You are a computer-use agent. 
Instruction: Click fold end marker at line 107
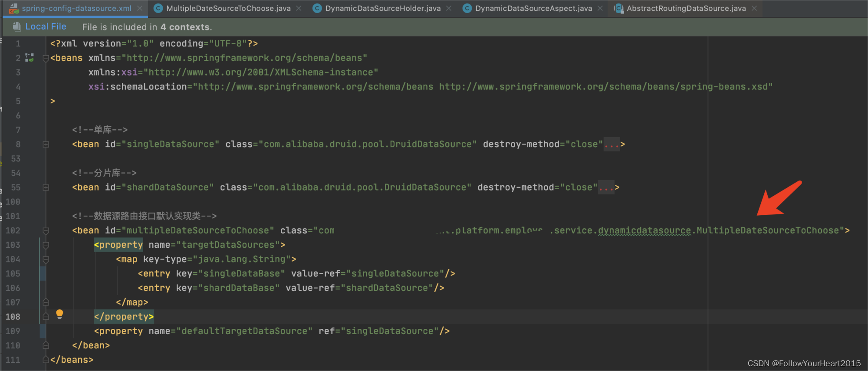click(46, 302)
